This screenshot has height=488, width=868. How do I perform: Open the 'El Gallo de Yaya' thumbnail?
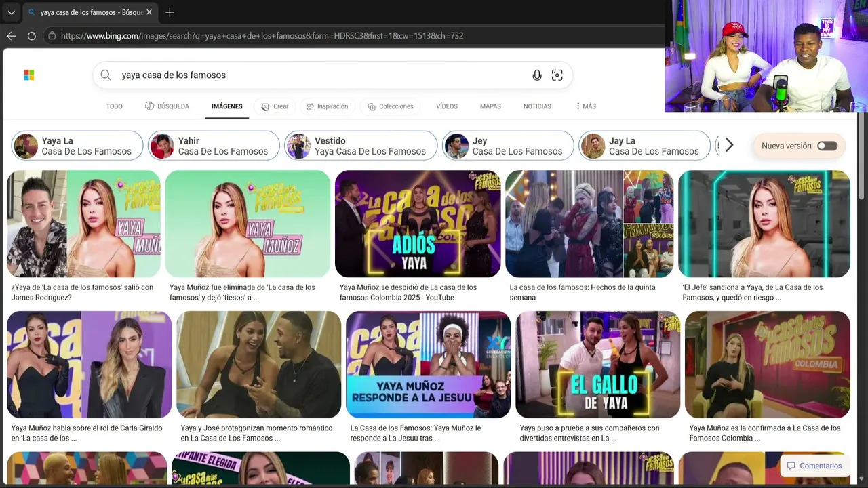tap(598, 365)
